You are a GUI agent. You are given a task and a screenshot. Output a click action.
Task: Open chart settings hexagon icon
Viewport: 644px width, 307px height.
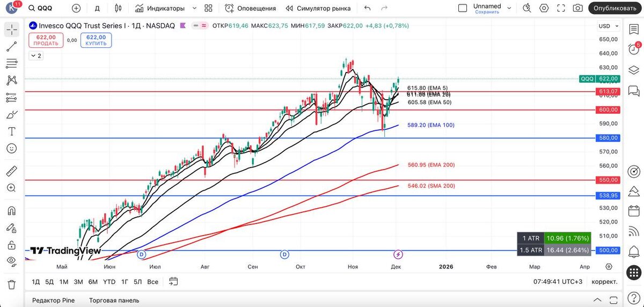click(544, 8)
